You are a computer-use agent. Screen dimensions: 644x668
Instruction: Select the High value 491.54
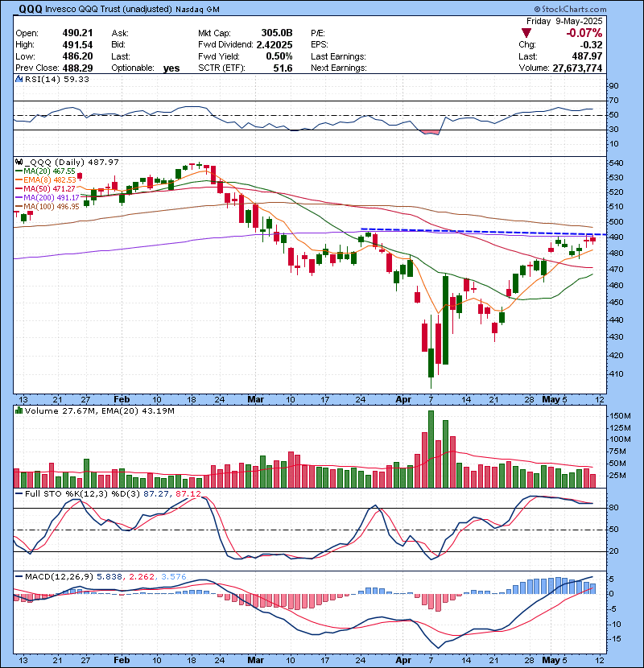pos(77,45)
